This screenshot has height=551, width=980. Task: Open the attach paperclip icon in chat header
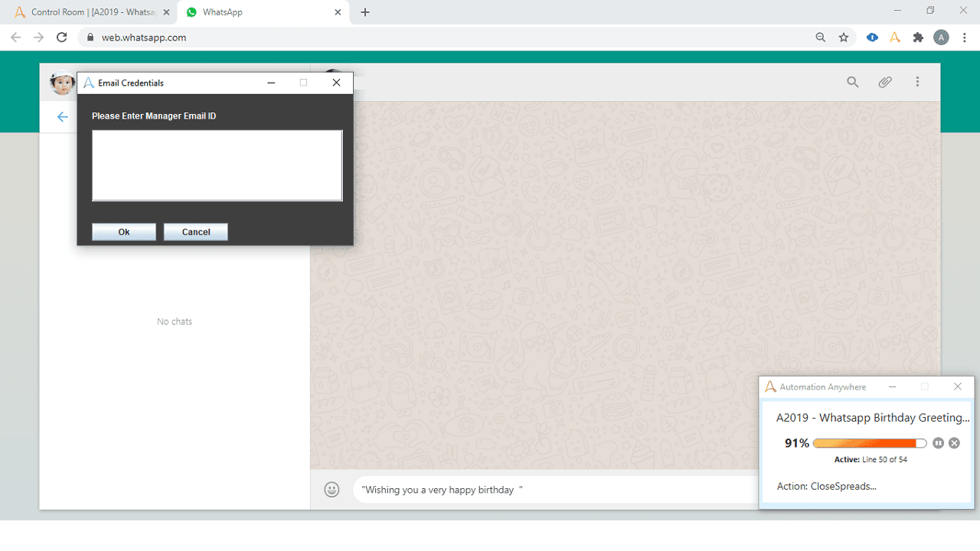click(885, 82)
